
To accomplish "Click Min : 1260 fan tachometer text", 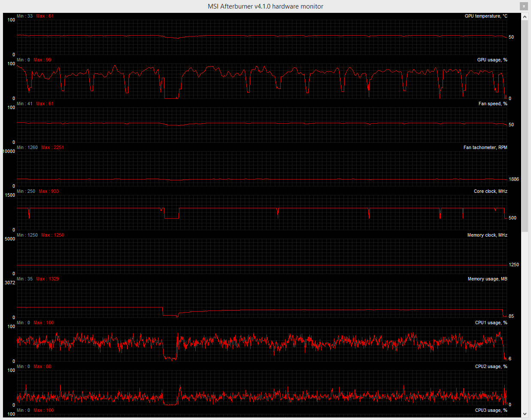I will [x=27, y=147].
